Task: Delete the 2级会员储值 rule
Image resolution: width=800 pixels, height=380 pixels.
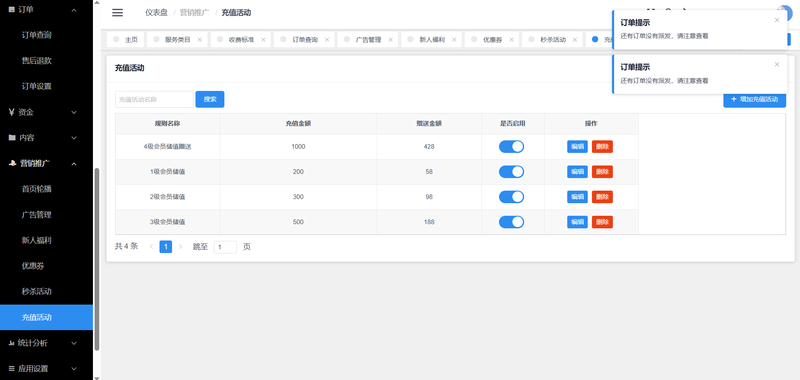Action: 602,197
